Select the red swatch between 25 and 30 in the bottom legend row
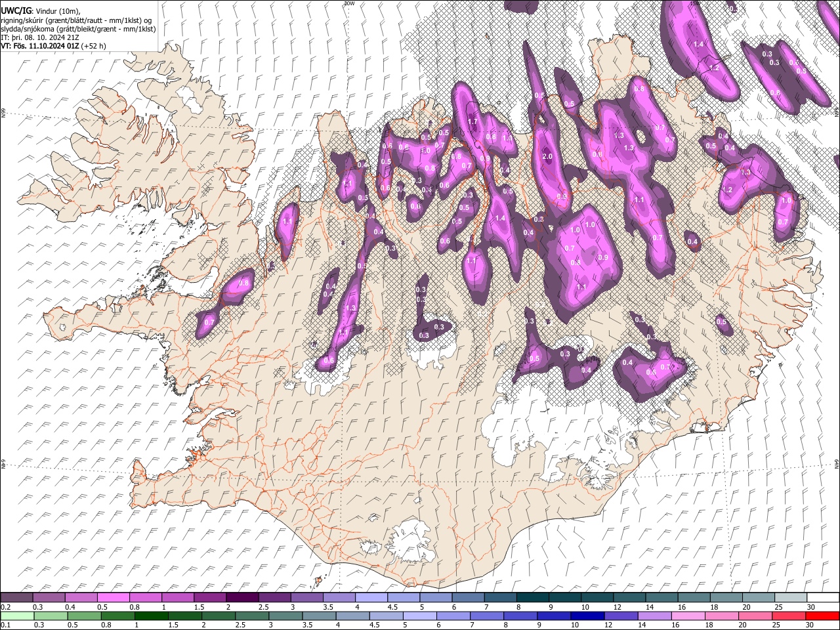The width and height of the screenshot is (840, 630). (x=789, y=616)
